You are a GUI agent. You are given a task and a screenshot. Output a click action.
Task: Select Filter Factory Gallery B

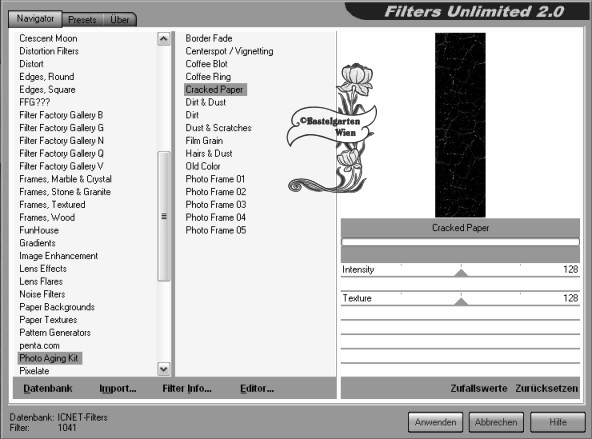[x=61, y=115]
